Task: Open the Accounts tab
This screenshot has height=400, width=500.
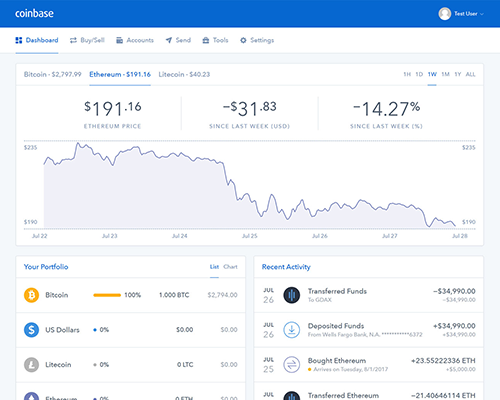Action: pyautogui.click(x=135, y=40)
